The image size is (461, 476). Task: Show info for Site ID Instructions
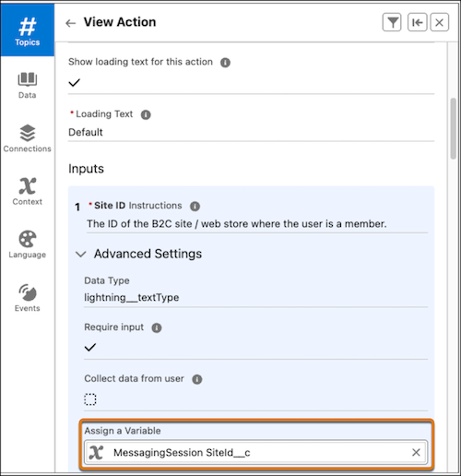tap(195, 206)
